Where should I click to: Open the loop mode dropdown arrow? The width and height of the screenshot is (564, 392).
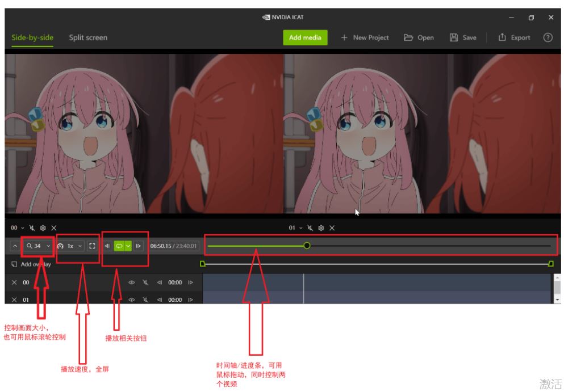click(x=128, y=246)
